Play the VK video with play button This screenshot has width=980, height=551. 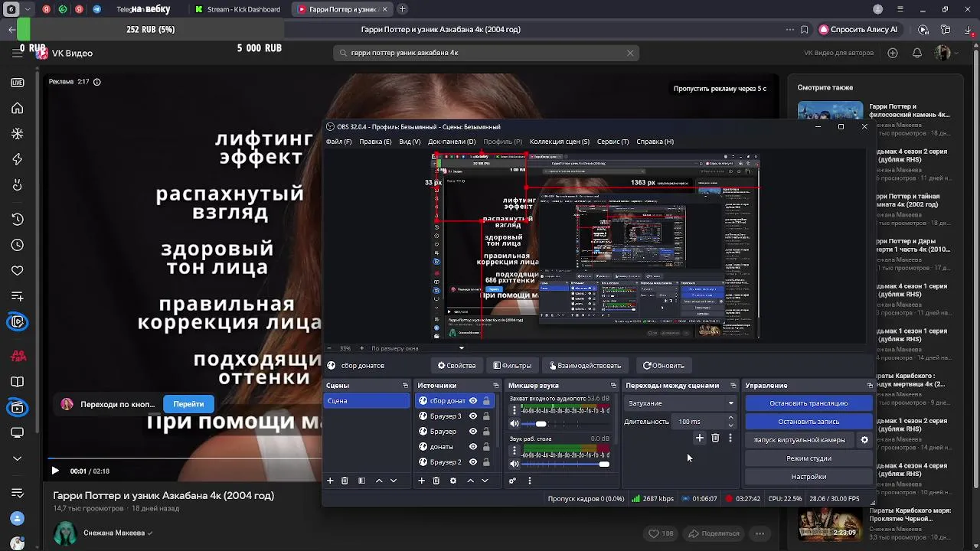click(55, 471)
